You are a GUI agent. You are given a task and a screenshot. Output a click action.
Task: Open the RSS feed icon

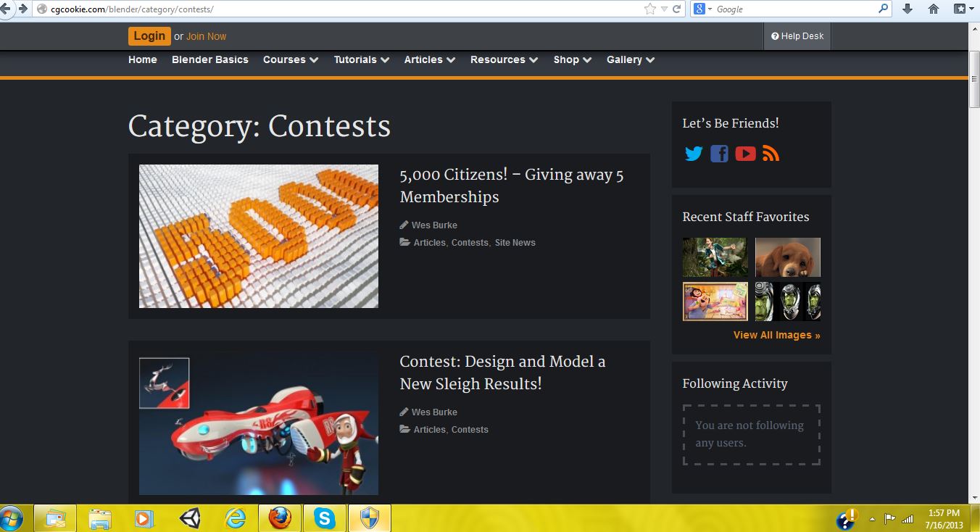771,154
